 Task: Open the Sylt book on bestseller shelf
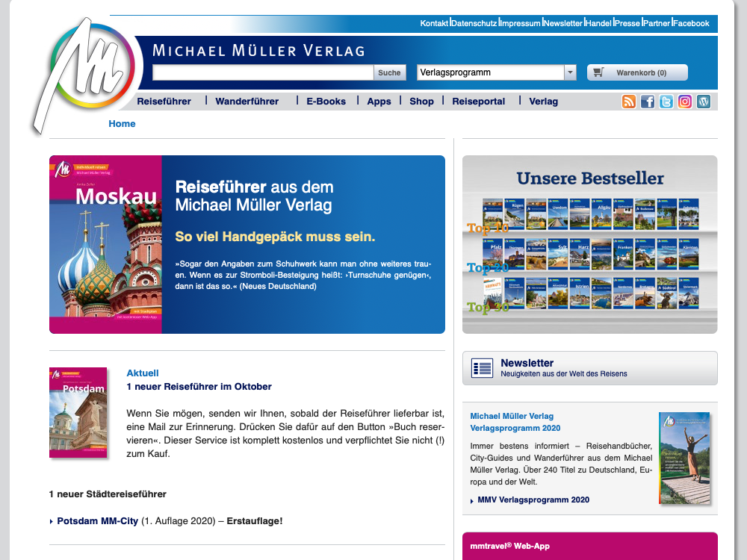(558, 254)
